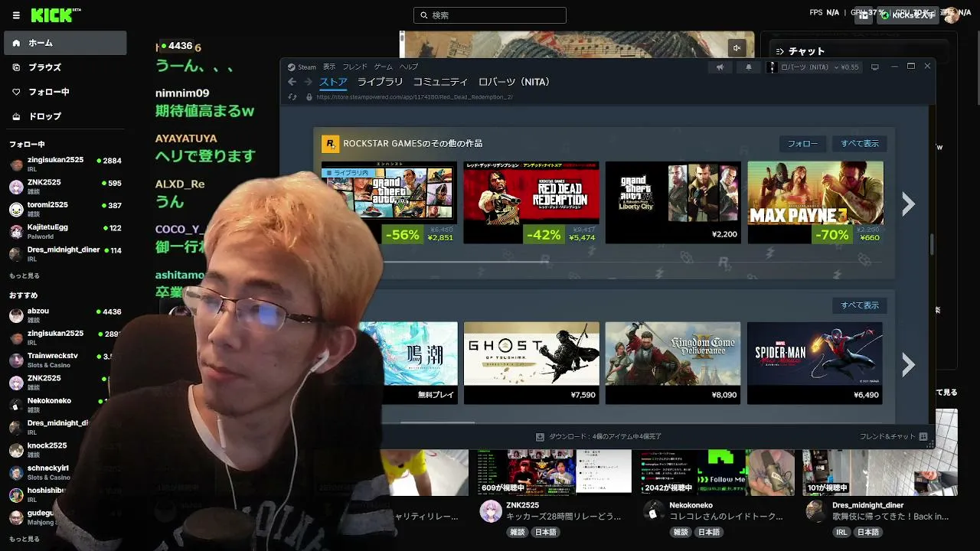Click the Steam download status icon
The height and width of the screenshot is (551, 980).
pyautogui.click(x=540, y=436)
